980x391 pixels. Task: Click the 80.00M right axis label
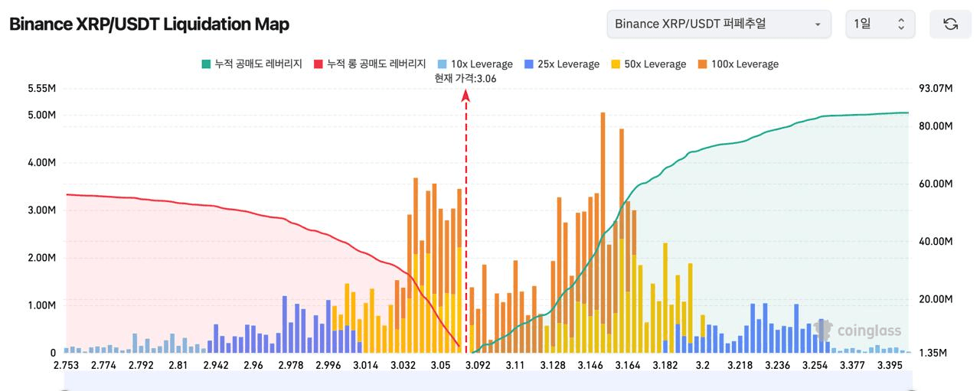pyautogui.click(x=936, y=126)
